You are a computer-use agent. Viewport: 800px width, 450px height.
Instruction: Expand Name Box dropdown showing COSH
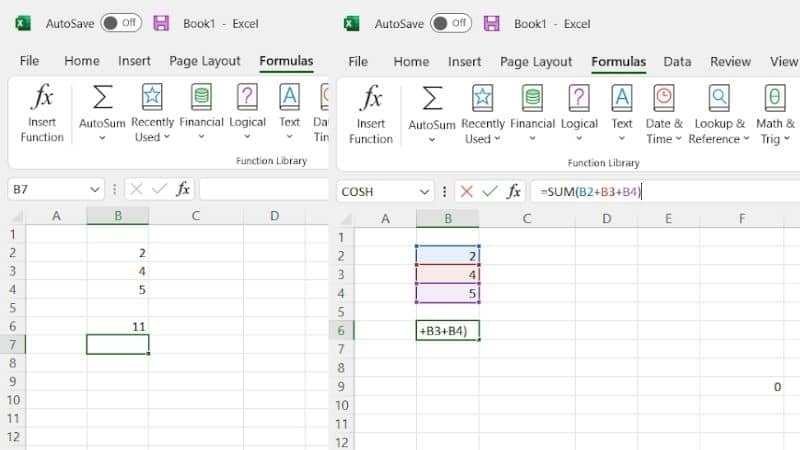pos(427,191)
